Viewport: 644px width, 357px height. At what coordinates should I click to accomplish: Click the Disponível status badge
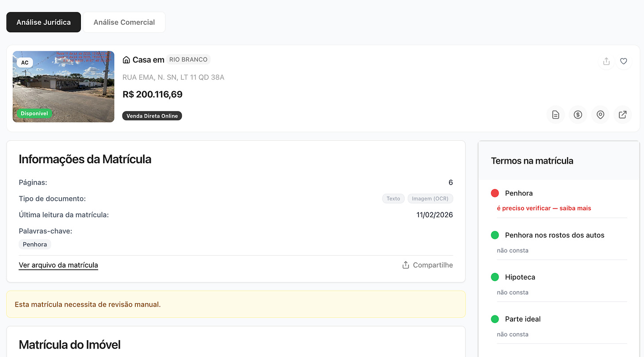pos(34,113)
